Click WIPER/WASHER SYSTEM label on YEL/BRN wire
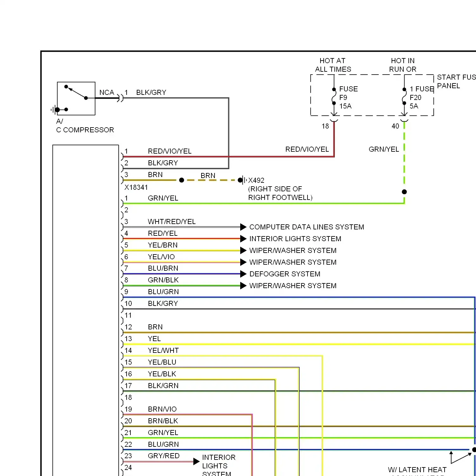The width and height of the screenshot is (476, 476). tap(293, 250)
